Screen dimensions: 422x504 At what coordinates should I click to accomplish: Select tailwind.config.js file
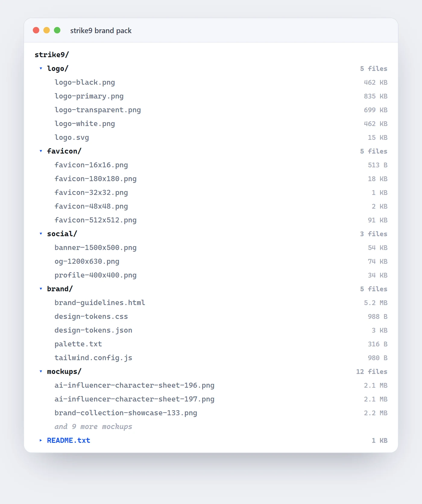tap(211, 358)
